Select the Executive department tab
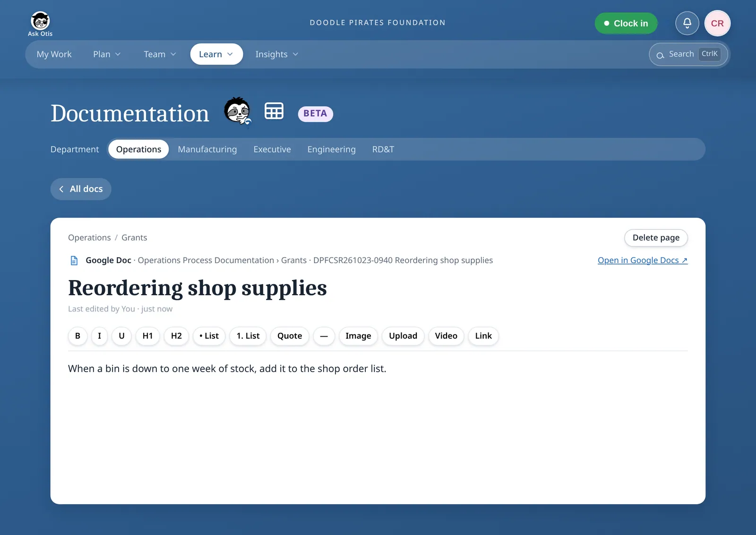 (x=272, y=149)
